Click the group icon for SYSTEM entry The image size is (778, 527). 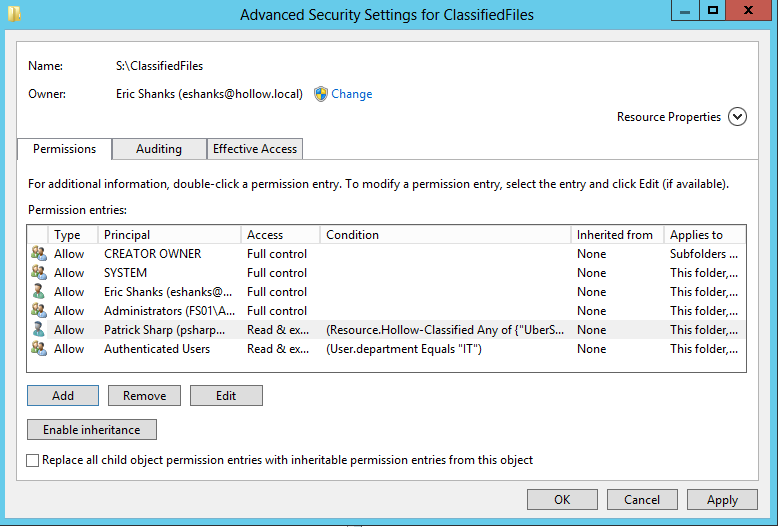[x=38, y=273]
